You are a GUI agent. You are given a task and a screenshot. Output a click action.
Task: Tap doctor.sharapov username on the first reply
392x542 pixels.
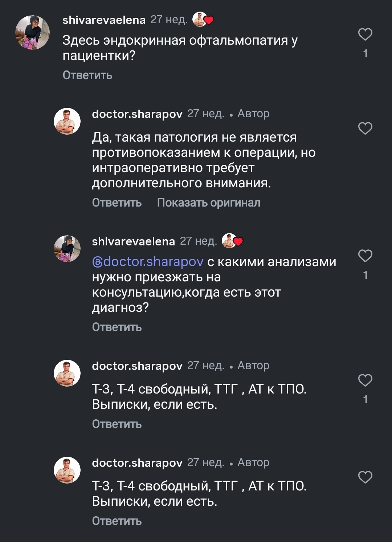[137, 114]
